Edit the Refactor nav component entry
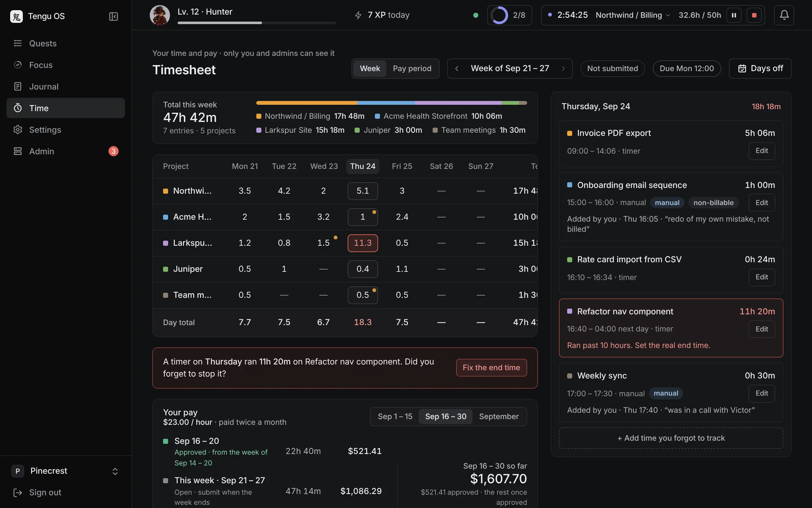 click(762, 329)
